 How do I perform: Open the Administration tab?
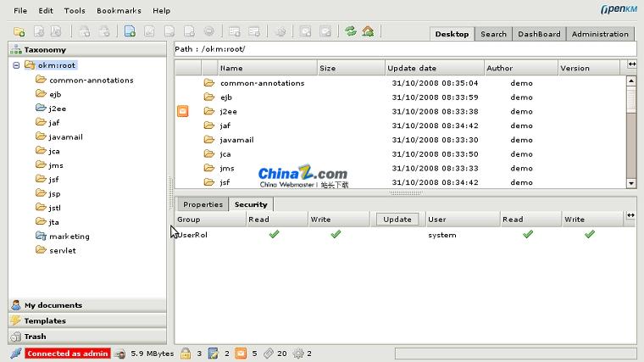point(600,34)
